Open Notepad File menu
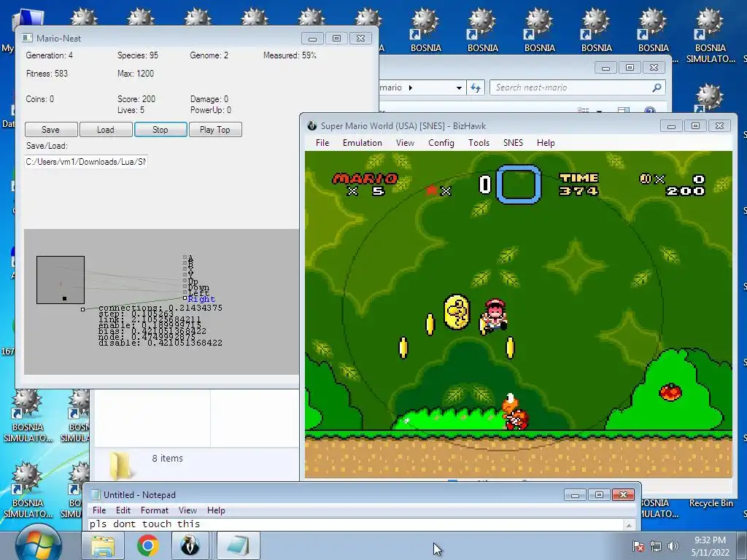Image resolution: width=747 pixels, height=560 pixels. click(99, 510)
